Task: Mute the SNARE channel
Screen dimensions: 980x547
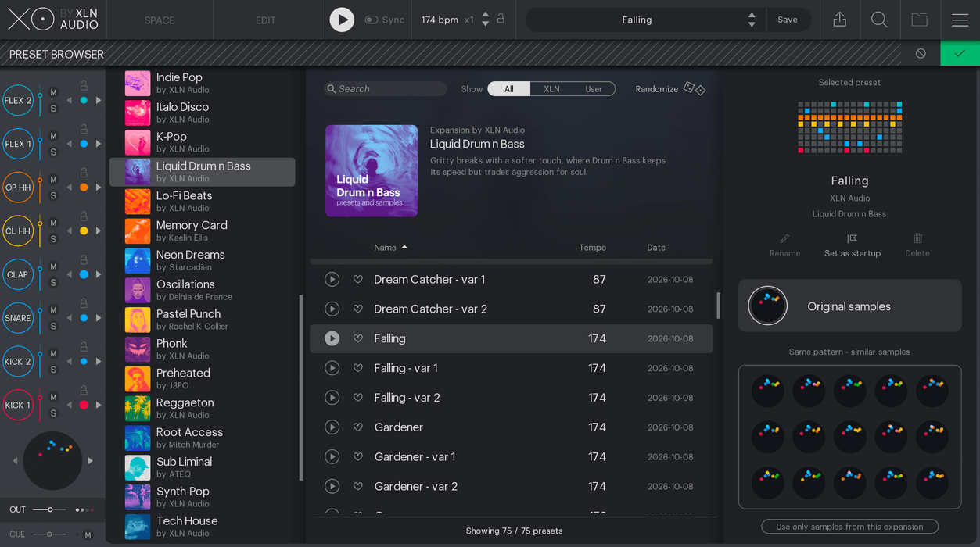Action: point(53,310)
